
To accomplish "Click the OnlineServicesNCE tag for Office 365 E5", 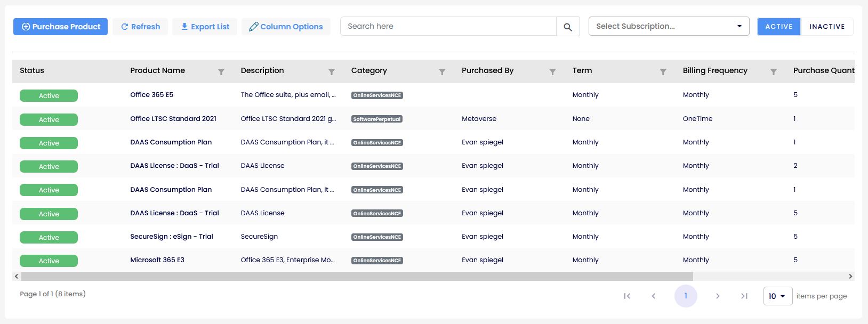I will pyautogui.click(x=377, y=95).
